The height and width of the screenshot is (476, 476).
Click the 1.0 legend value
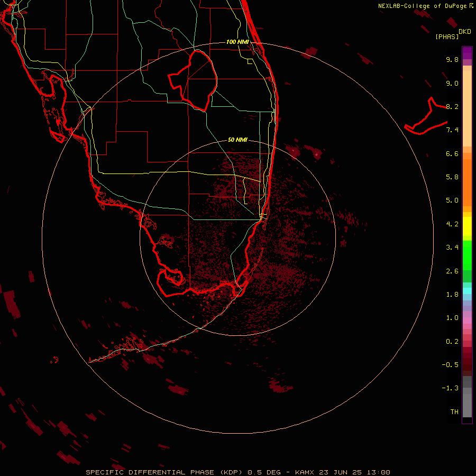point(452,318)
